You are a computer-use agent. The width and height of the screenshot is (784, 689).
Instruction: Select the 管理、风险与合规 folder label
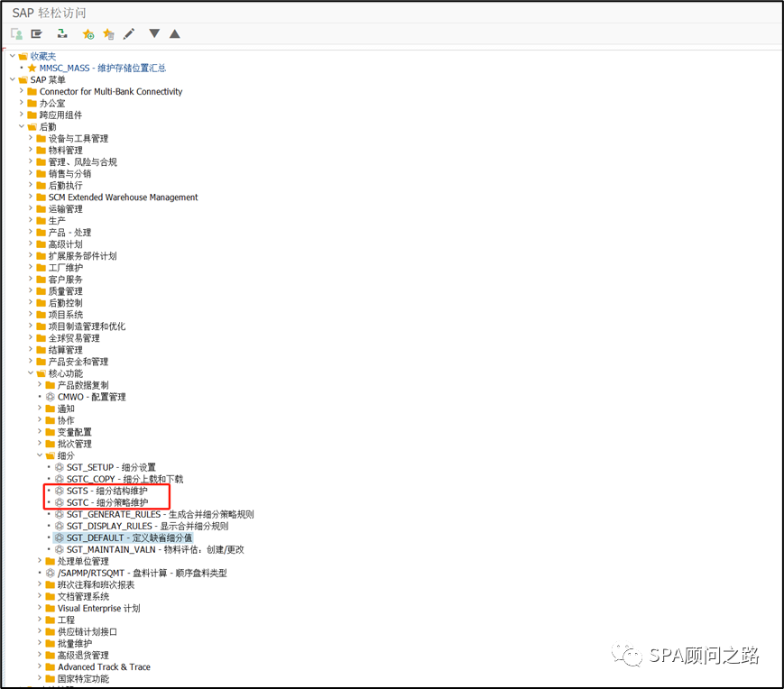pos(82,162)
